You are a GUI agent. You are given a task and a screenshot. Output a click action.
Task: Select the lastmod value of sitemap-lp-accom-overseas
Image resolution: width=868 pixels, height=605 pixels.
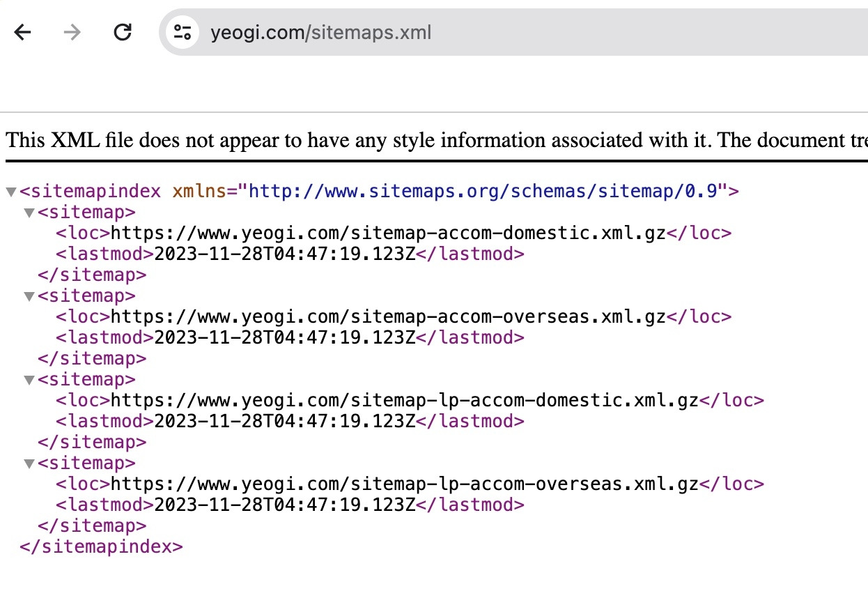coord(284,505)
